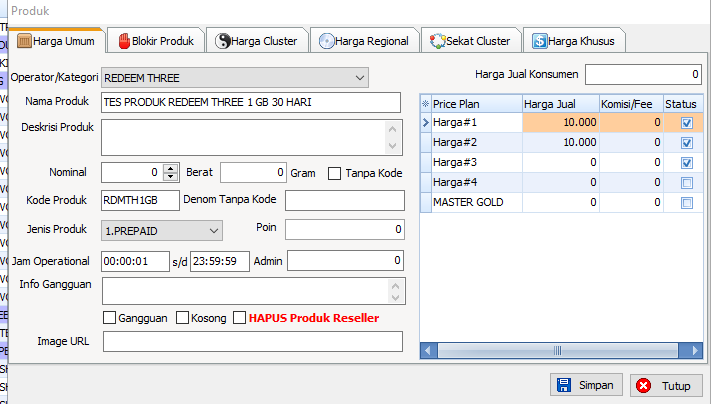The width and height of the screenshot is (715, 404).
Task: Click Komisi/Fee cell for MASTER GOLD
Action: (631, 203)
